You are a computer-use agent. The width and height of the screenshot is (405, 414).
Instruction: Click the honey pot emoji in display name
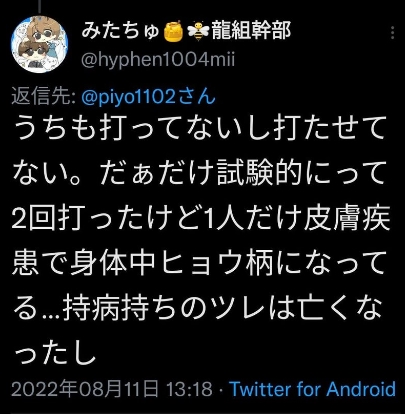point(174,32)
